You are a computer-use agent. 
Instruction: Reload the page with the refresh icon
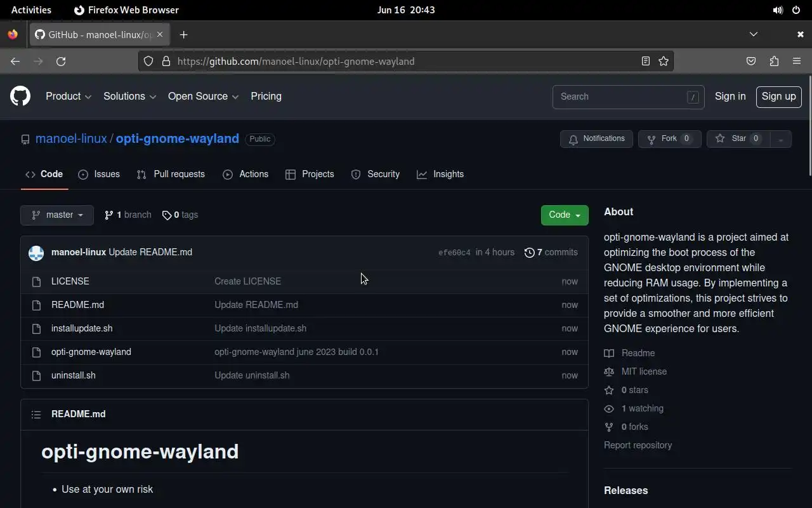[x=61, y=62]
